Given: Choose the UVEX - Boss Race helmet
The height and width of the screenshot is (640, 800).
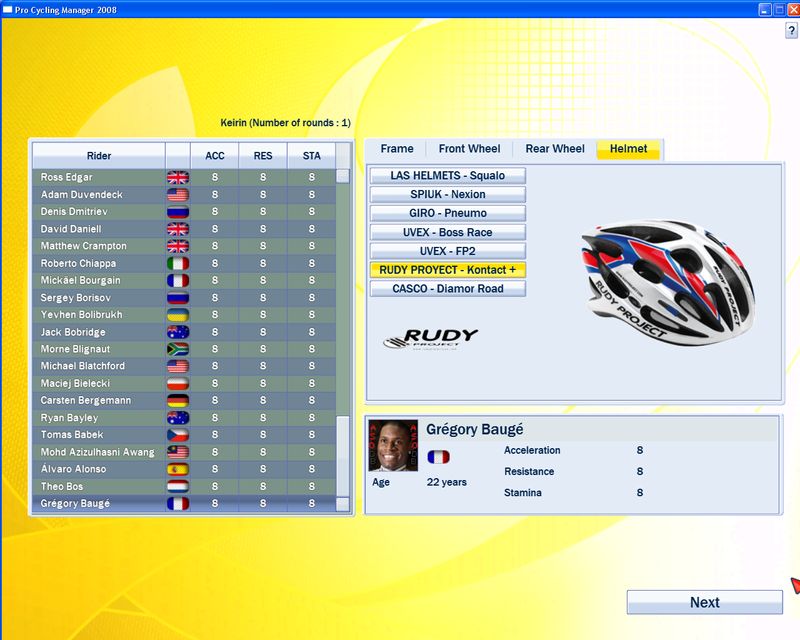Looking at the screenshot, I should 450,232.
